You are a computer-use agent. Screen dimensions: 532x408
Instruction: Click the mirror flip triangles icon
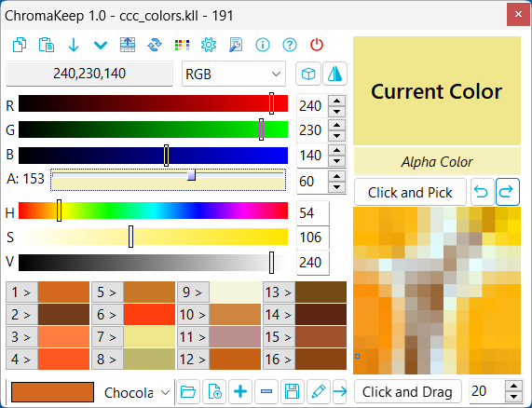click(334, 74)
